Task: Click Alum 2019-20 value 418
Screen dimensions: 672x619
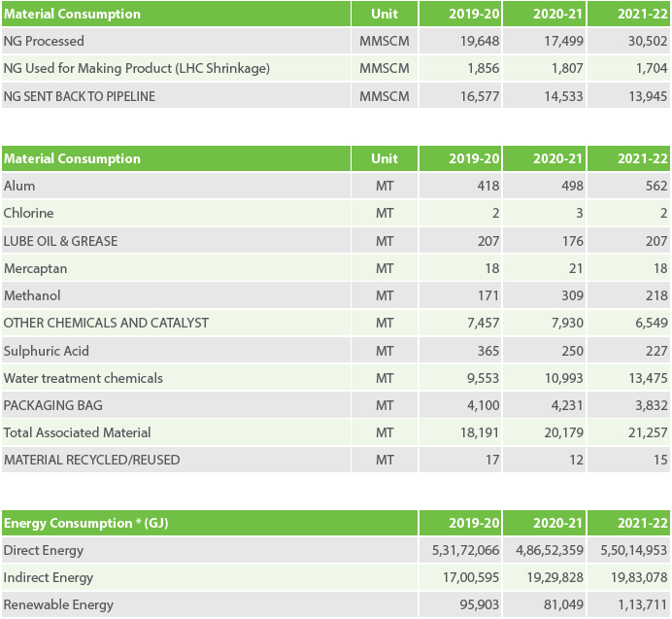Action: 488,186
